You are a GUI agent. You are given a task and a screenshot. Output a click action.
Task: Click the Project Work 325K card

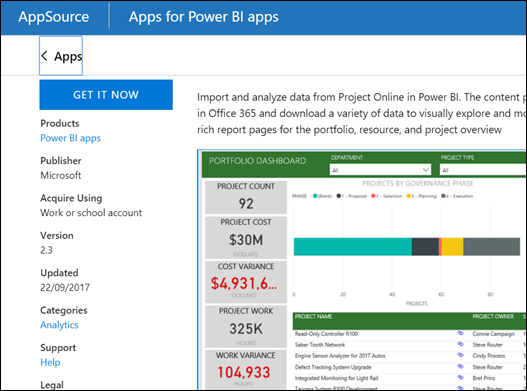coord(246,326)
